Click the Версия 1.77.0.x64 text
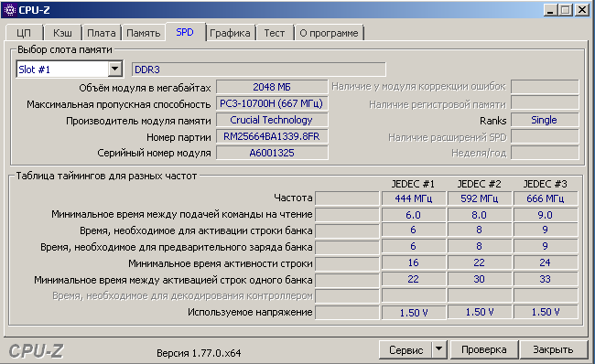Viewport: 595px width, 364px height. tap(199, 353)
